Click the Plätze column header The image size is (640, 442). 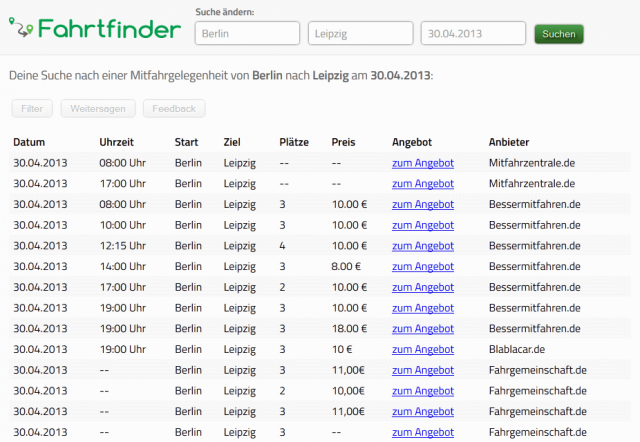coord(295,142)
